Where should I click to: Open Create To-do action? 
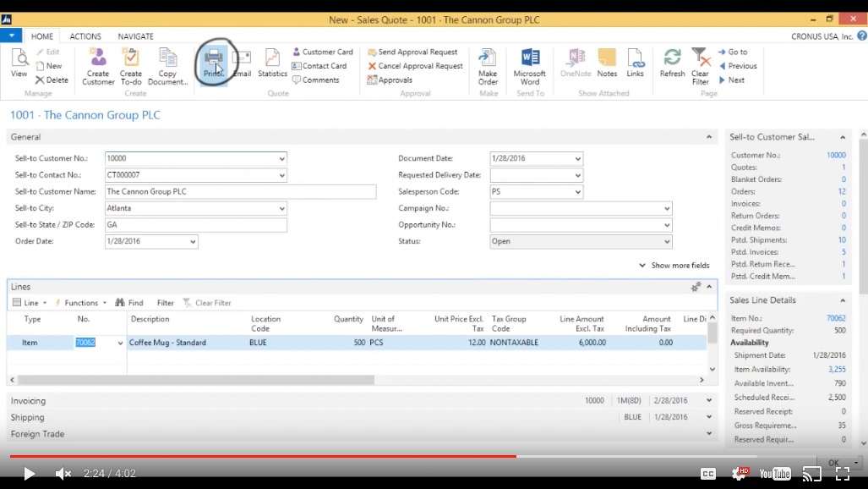(131, 67)
